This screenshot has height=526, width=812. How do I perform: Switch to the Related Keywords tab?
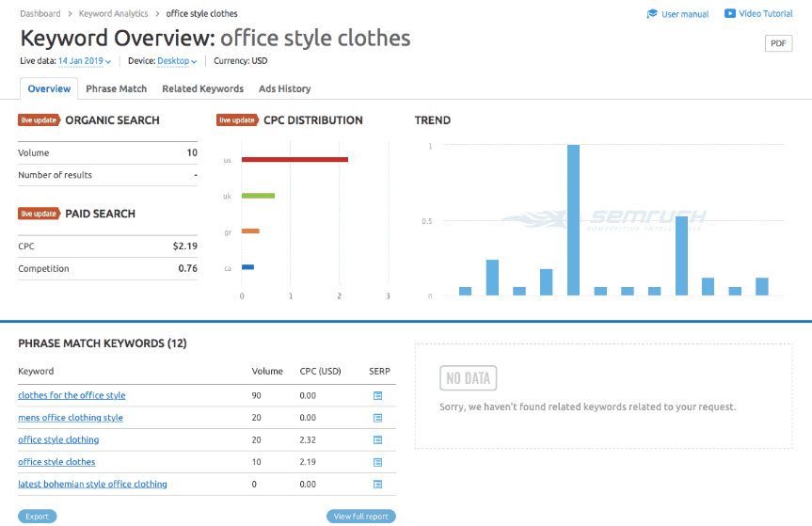pos(202,88)
